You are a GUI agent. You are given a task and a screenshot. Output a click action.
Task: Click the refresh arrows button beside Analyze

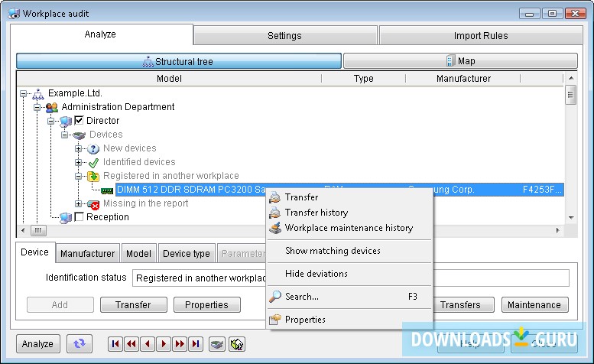click(80, 343)
